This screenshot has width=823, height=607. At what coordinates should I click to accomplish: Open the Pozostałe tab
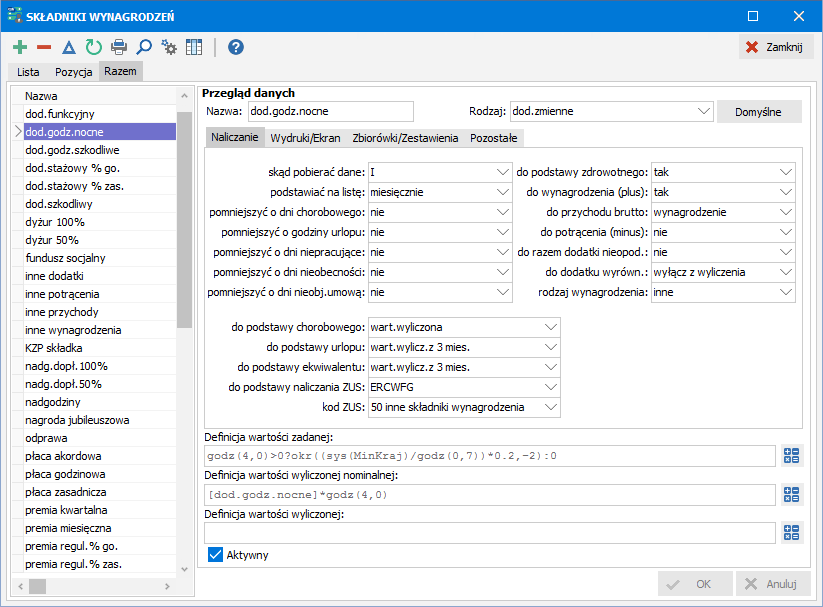click(x=493, y=138)
